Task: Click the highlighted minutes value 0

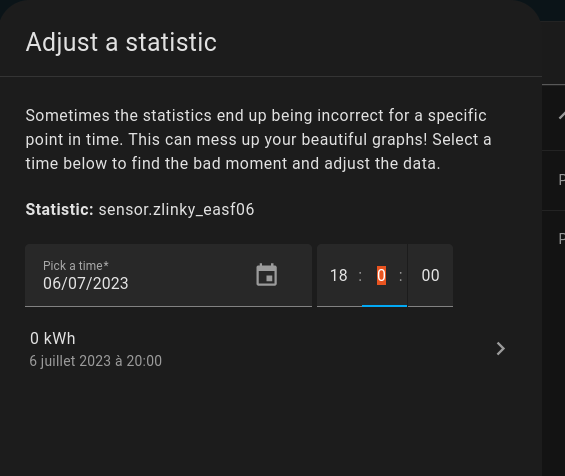Action: pos(381,275)
